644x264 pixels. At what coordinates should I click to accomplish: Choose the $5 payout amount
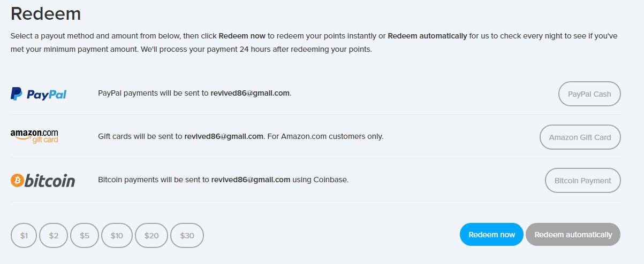click(85, 235)
